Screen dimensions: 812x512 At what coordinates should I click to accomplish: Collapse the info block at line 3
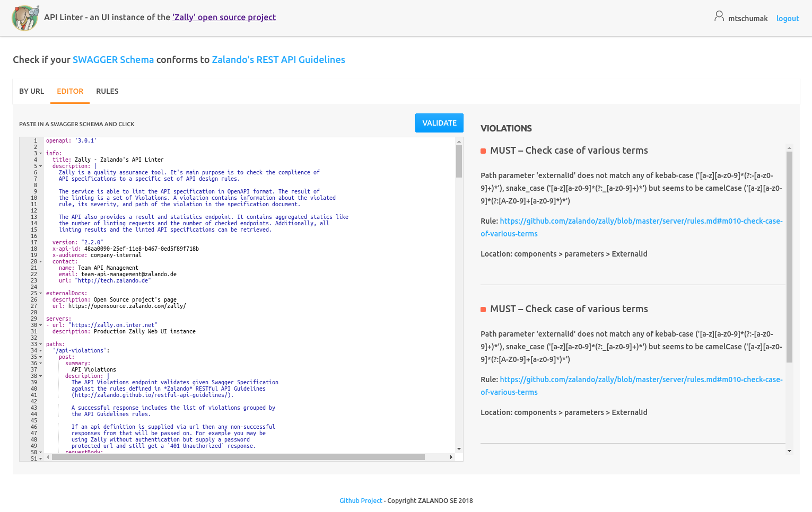click(40, 154)
